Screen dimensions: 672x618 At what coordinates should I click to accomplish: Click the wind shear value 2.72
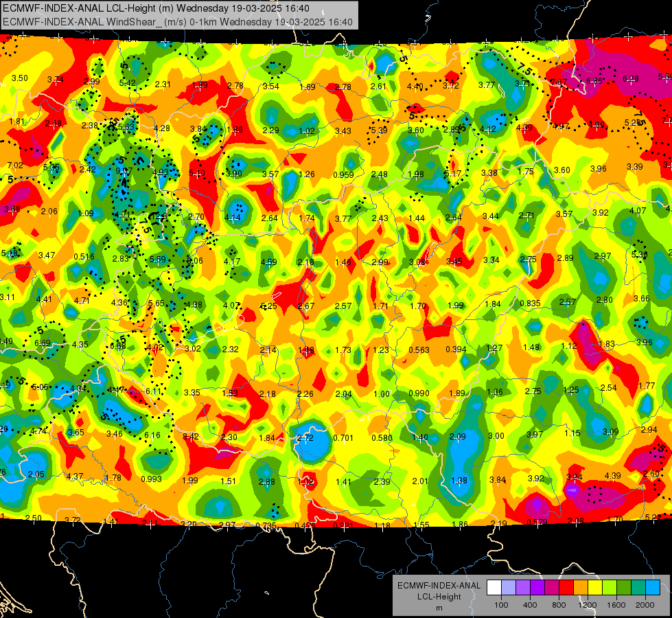coord(305,438)
